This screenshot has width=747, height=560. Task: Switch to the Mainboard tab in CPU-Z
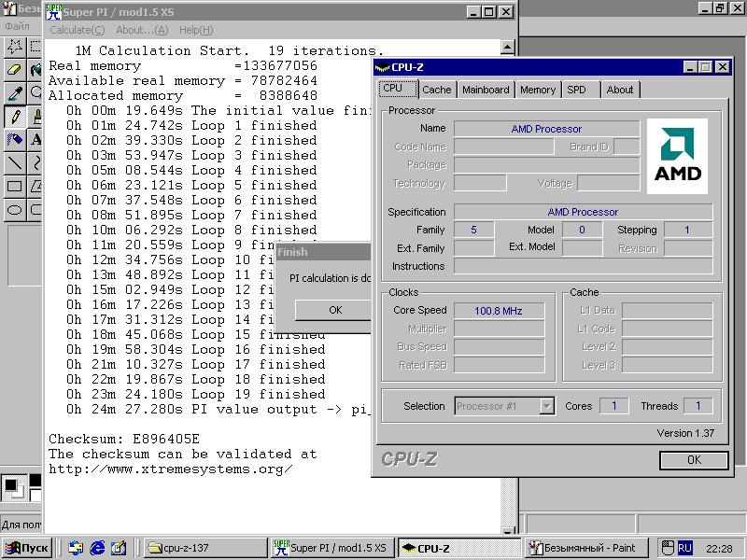coord(486,90)
